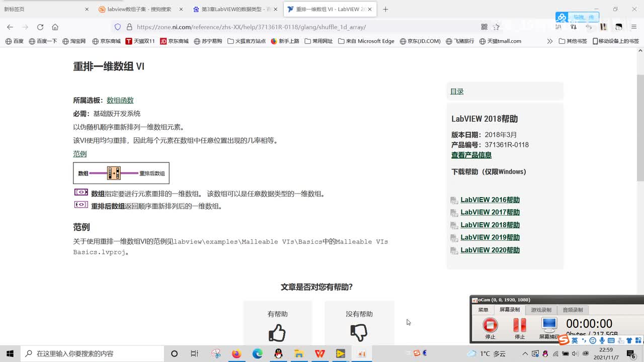Open 来自 Microsoft Edge bookmark folder
This screenshot has height=362, width=644.
366,41
